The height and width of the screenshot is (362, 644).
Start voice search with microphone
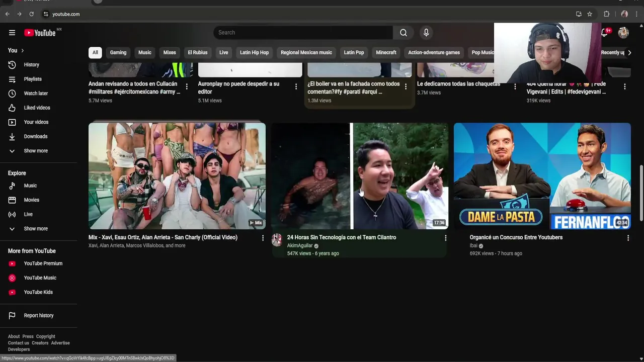tap(426, 33)
